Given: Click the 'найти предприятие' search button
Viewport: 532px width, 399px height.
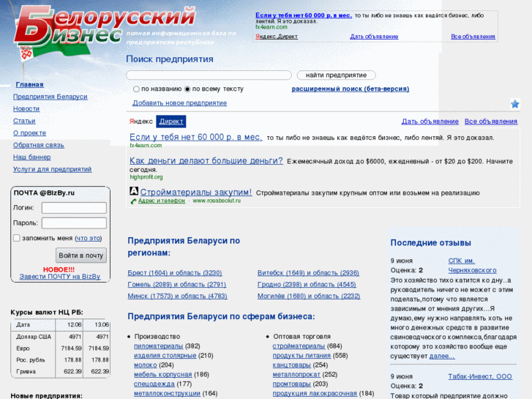Looking at the screenshot, I should [x=336, y=75].
